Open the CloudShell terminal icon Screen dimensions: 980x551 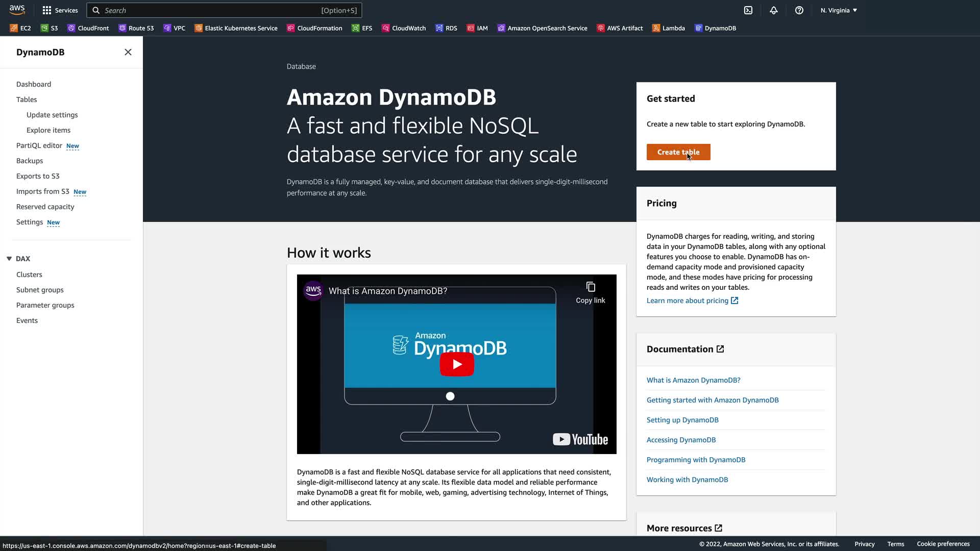(x=748, y=10)
